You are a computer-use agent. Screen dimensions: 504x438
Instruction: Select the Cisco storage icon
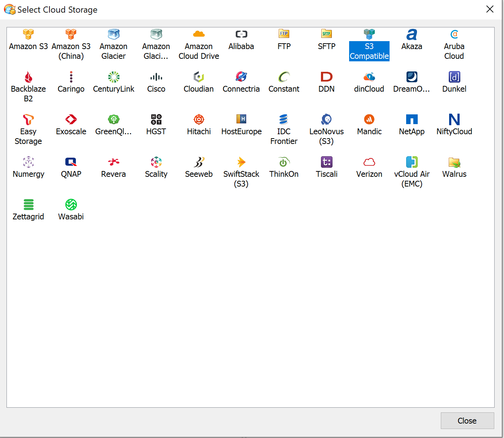(156, 77)
